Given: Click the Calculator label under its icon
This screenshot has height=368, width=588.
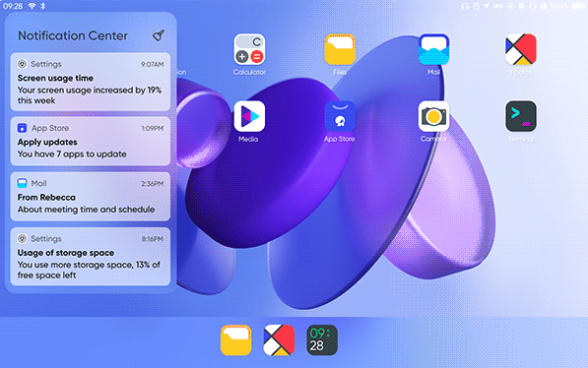Looking at the screenshot, I should pos(249,72).
